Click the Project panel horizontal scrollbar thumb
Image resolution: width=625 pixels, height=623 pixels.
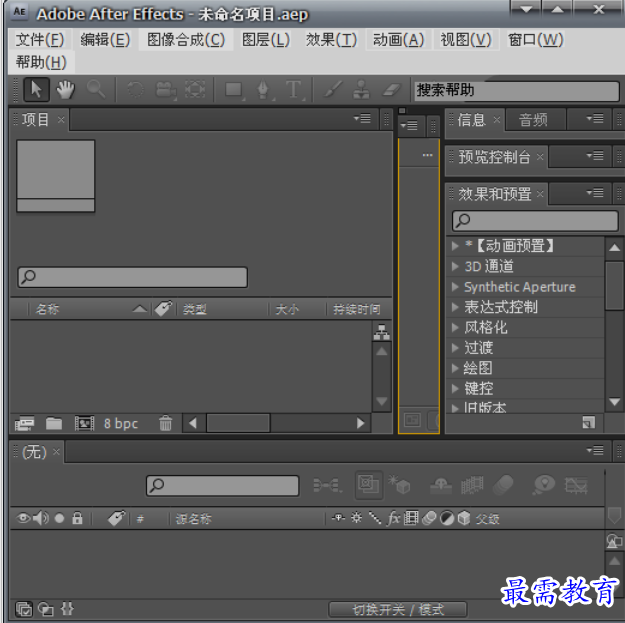tap(238, 423)
